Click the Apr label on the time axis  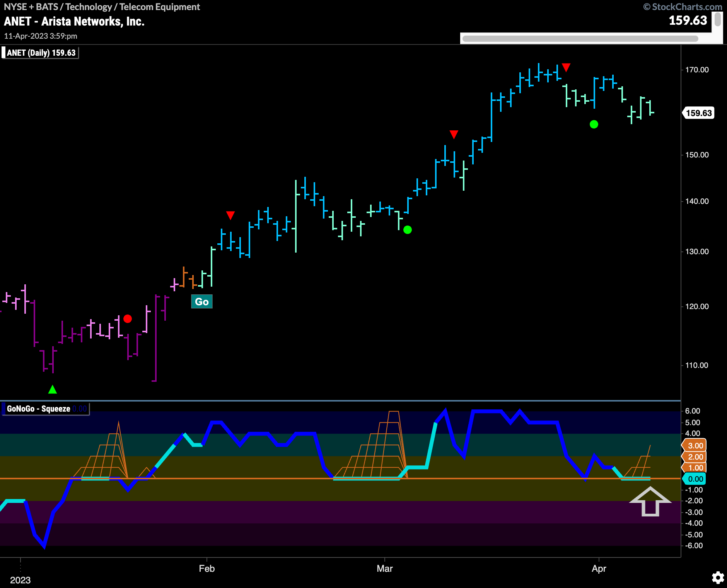point(599,568)
